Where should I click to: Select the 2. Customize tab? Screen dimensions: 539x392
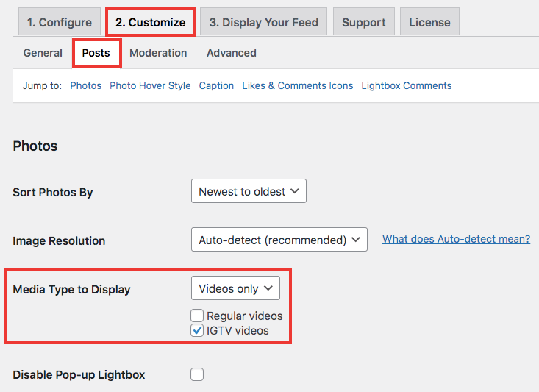pos(150,22)
